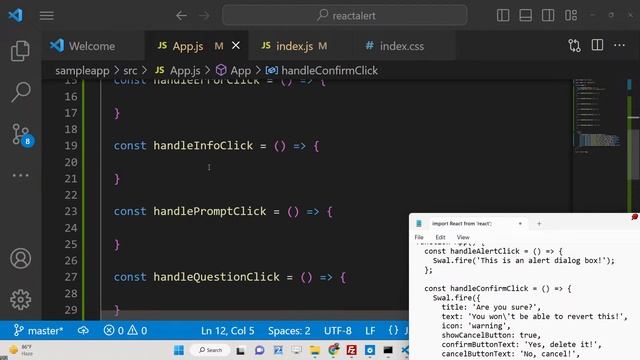The height and width of the screenshot is (360, 640).
Task: Toggle the bottom panel layout icon
Action: 525,16
